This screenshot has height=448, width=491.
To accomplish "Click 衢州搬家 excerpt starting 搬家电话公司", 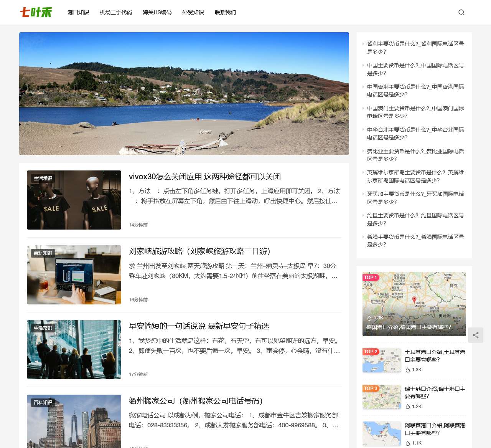I will 234,420.
